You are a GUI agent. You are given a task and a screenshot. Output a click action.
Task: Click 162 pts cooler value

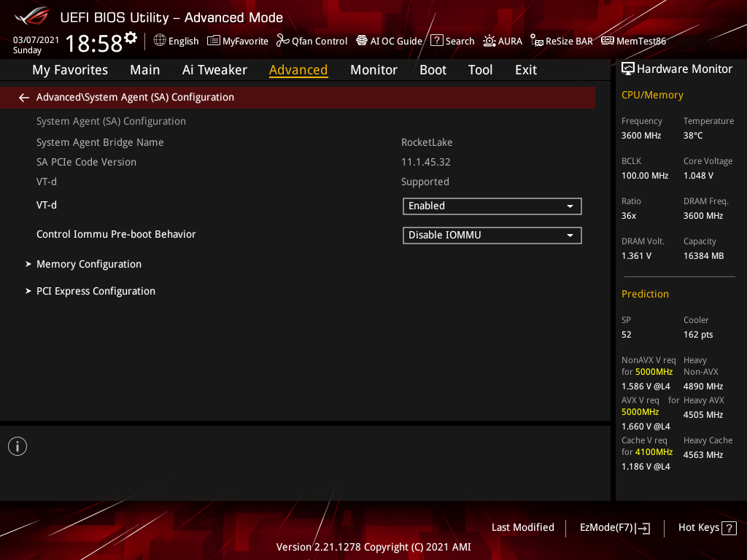(x=698, y=335)
